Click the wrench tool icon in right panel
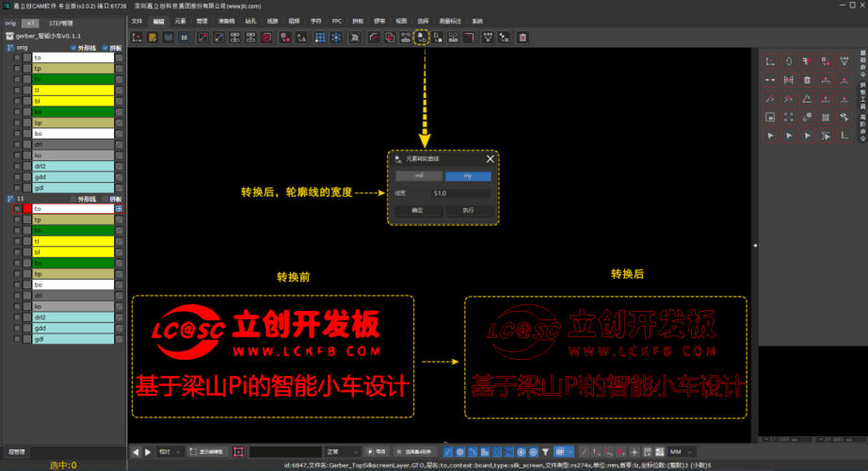 click(844, 117)
